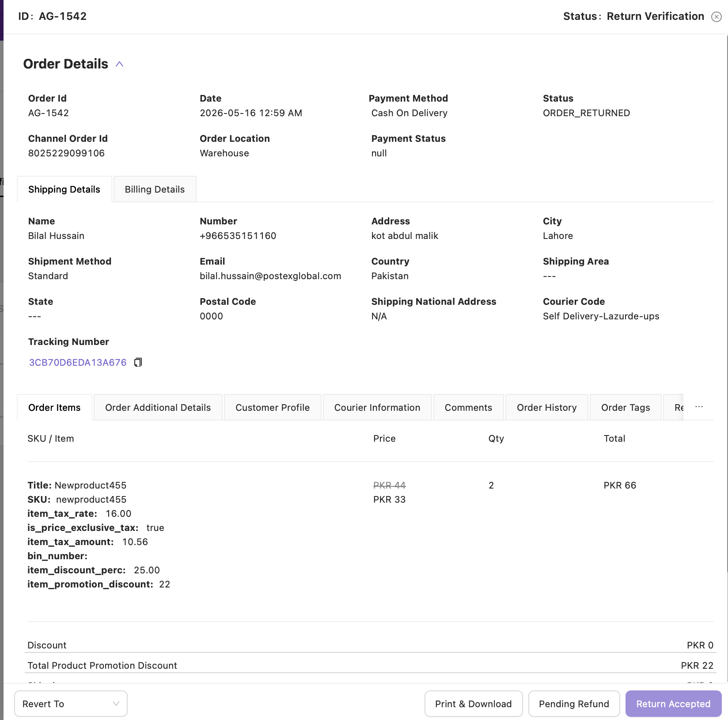Click Print & Download button
The width and height of the screenshot is (728, 720).
pos(474,704)
